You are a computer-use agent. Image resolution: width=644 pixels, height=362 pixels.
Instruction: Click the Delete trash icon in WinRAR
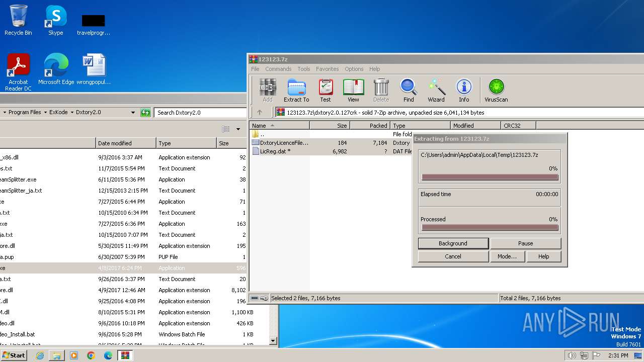click(x=381, y=90)
